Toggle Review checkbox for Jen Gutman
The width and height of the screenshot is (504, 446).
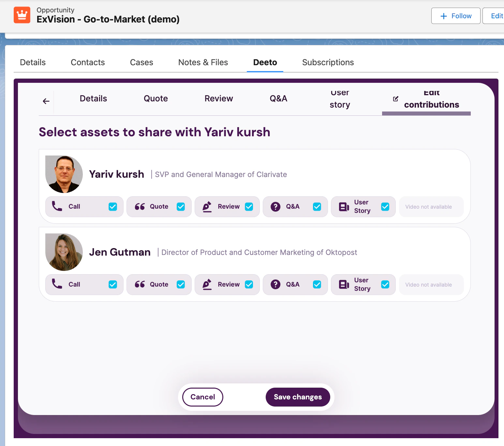(x=249, y=285)
